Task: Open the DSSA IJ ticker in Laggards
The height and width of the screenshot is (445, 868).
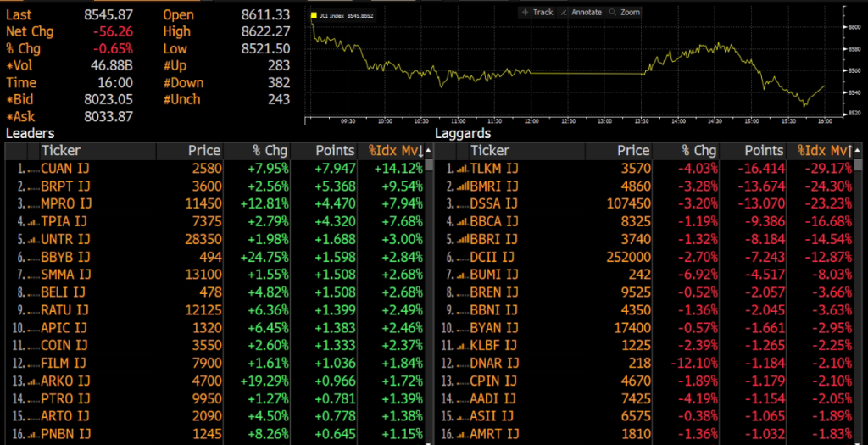Action: [494, 204]
